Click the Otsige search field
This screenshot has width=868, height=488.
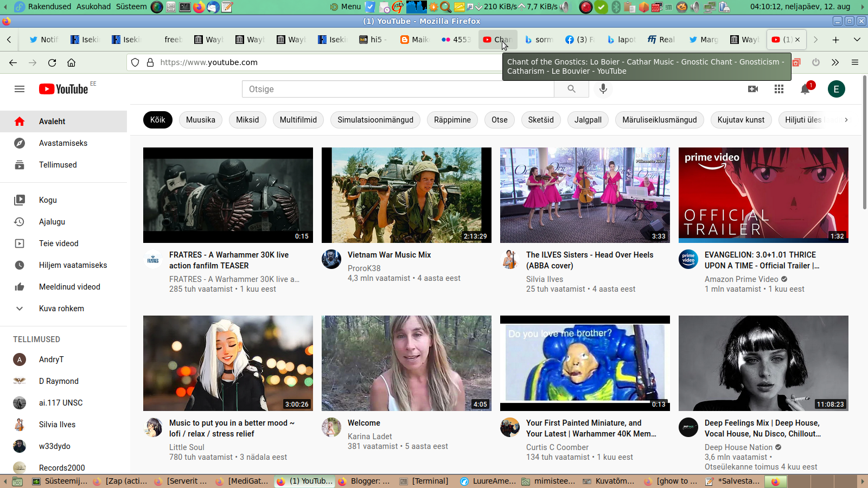(x=398, y=89)
